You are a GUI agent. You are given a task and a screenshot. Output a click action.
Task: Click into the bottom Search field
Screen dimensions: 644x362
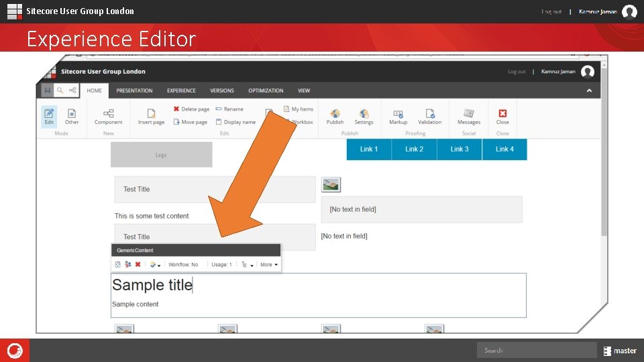click(537, 351)
